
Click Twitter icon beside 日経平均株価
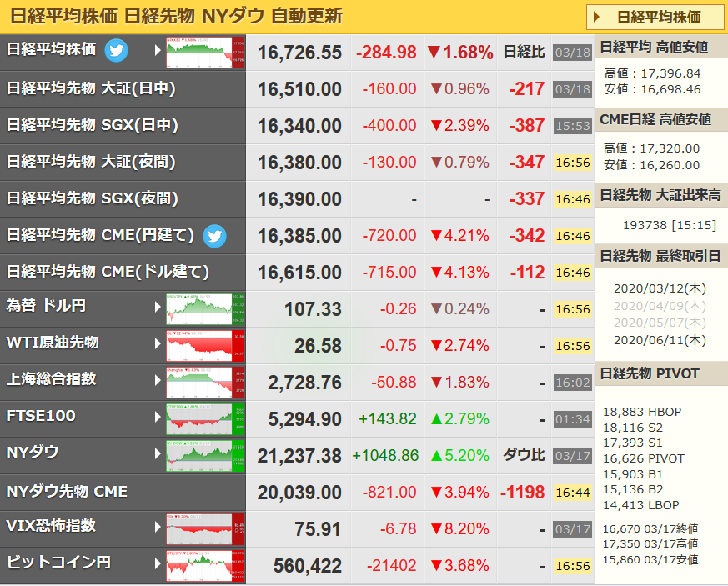point(116,50)
